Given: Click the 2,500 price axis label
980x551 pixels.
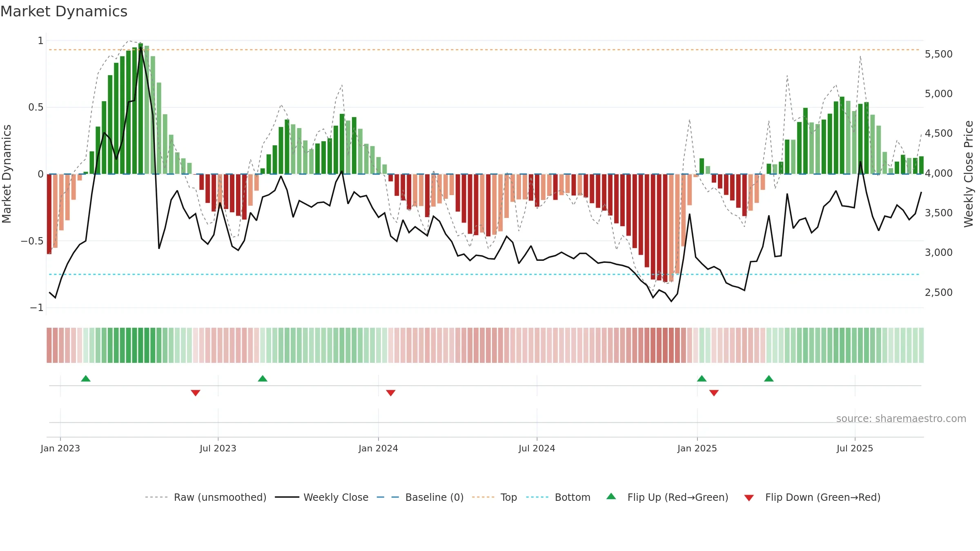Looking at the screenshot, I should 939,292.
